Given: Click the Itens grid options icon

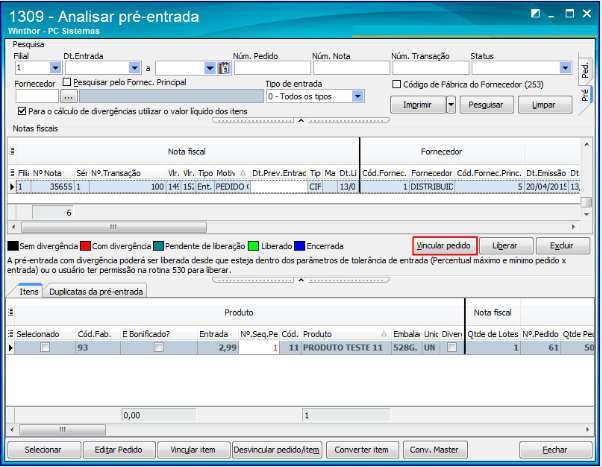Looking at the screenshot, I should pyautogui.click(x=11, y=312).
